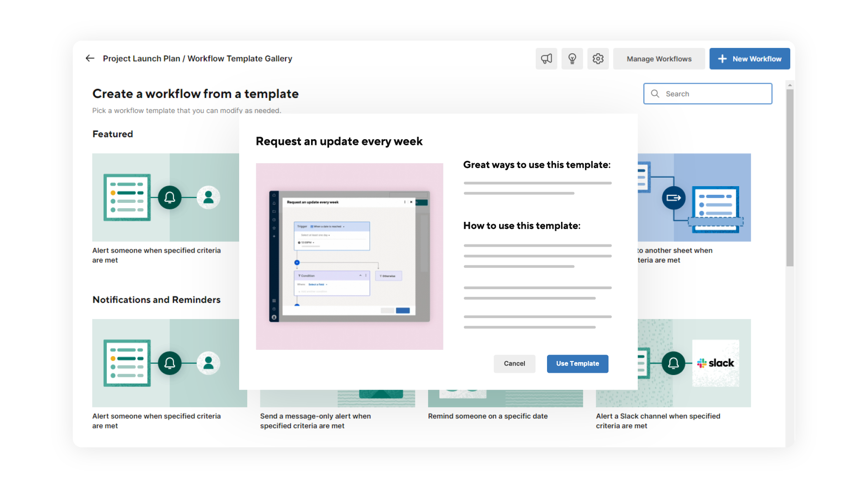Click the template preview image
The height and width of the screenshot is (488, 868).
tap(349, 256)
